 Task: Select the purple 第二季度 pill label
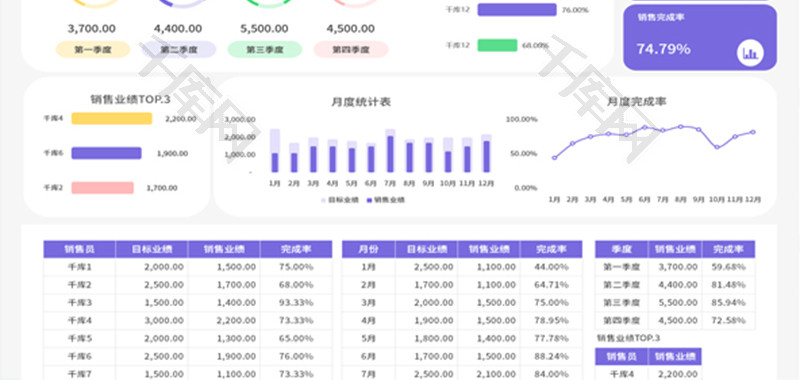point(179,49)
